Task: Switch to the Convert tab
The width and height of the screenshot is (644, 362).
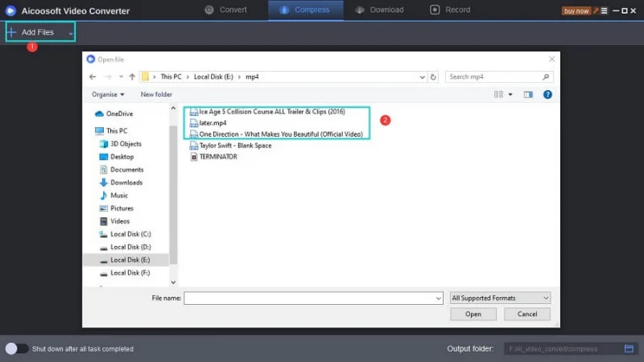Action: pyautogui.click(x=226, y=10)
